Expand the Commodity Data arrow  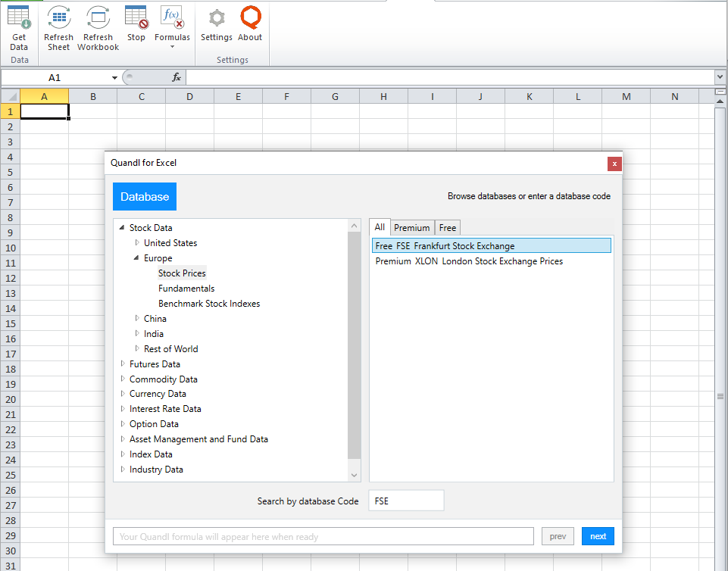pos(123,379)
